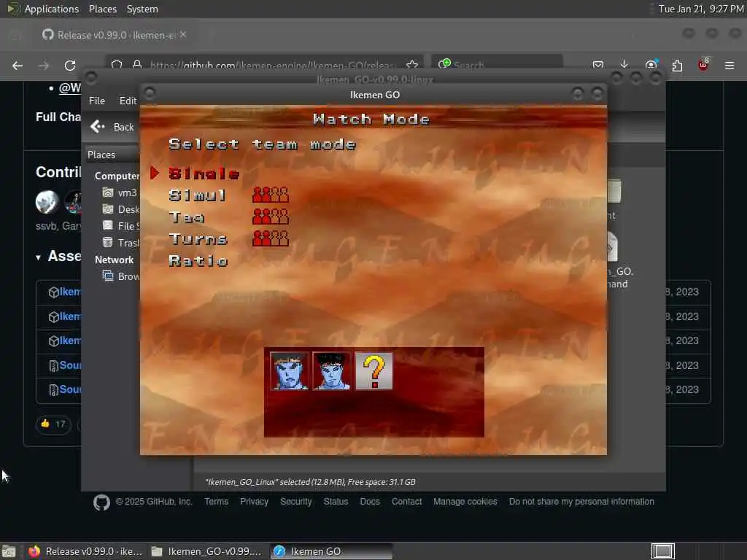Screen dimensions: 747x560
Task: Open Desktop in file manager sidebar
Action: pos(121,209)
